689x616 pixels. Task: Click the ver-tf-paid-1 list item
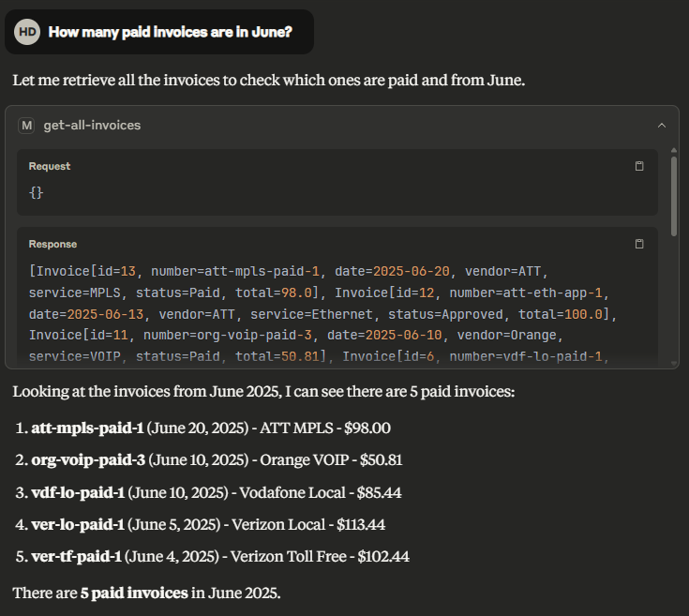point(212,557)
